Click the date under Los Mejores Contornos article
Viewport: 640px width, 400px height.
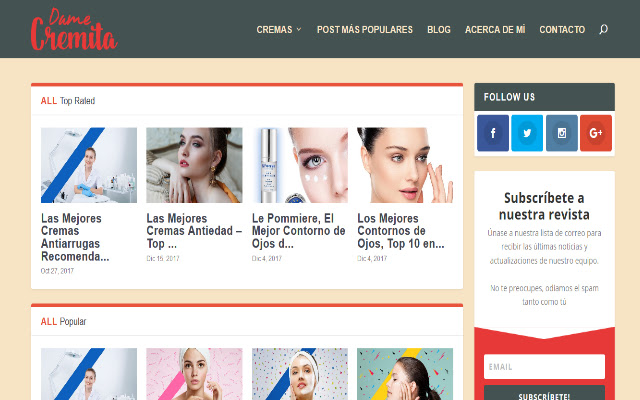point(372,258)
